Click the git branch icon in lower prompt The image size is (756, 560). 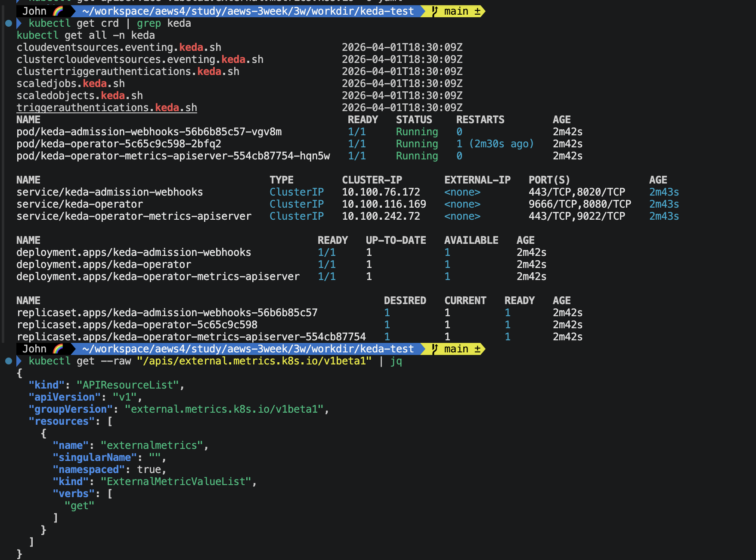coord(435,348)
